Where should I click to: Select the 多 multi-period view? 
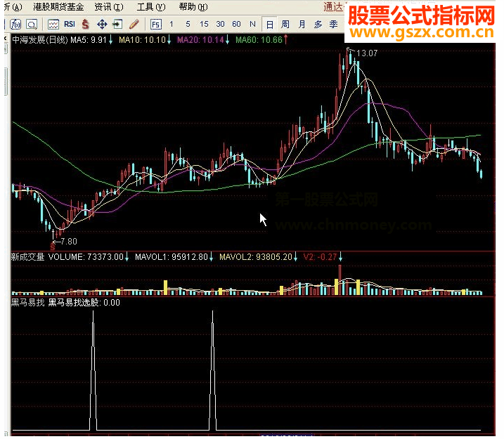click(318, 24)
